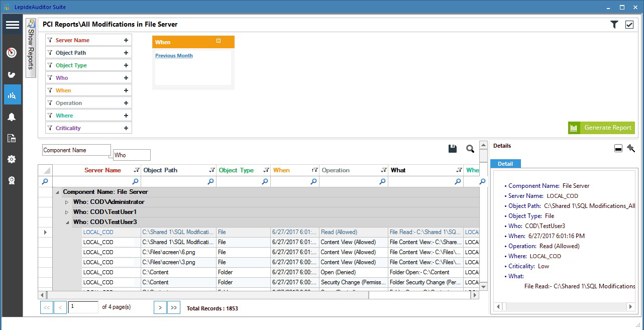This screenshot has height=330, width=644.
Task: Add Where filter with plus
Action: coord(126,116)
